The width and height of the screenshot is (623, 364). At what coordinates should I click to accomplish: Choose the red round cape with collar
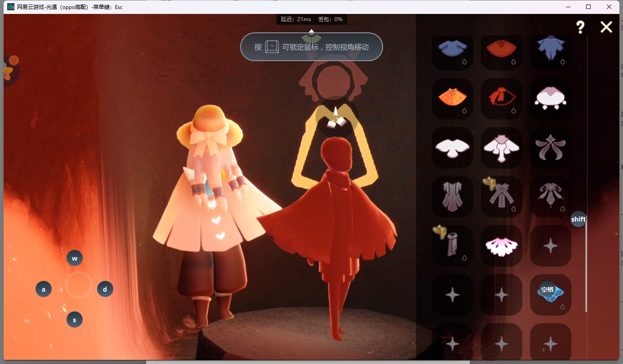pyautogui.click(x=502, y=50)
